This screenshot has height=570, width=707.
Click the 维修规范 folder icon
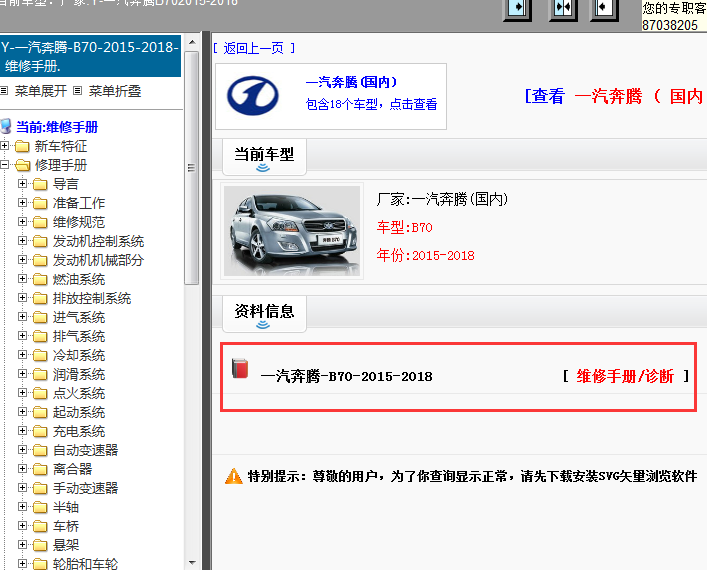tap(40, 222)
